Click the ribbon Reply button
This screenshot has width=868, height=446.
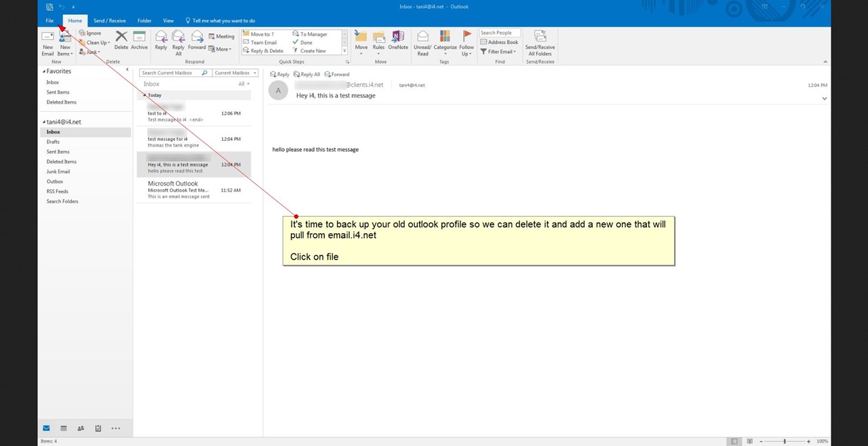coord(161,40)
